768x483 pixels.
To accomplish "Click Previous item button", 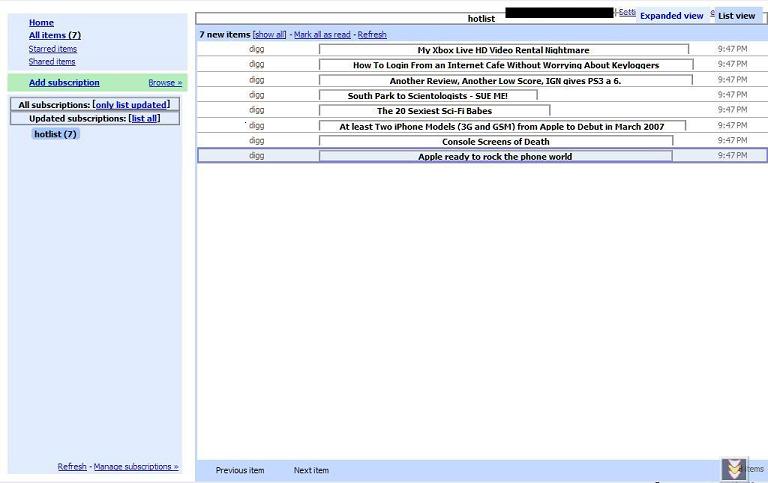I will pyautogui.click(x=240, y=470).
